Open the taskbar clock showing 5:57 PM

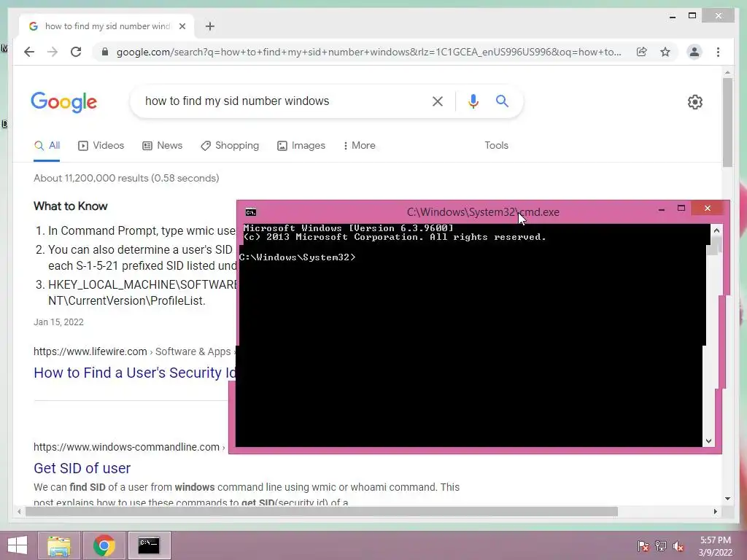716,546
